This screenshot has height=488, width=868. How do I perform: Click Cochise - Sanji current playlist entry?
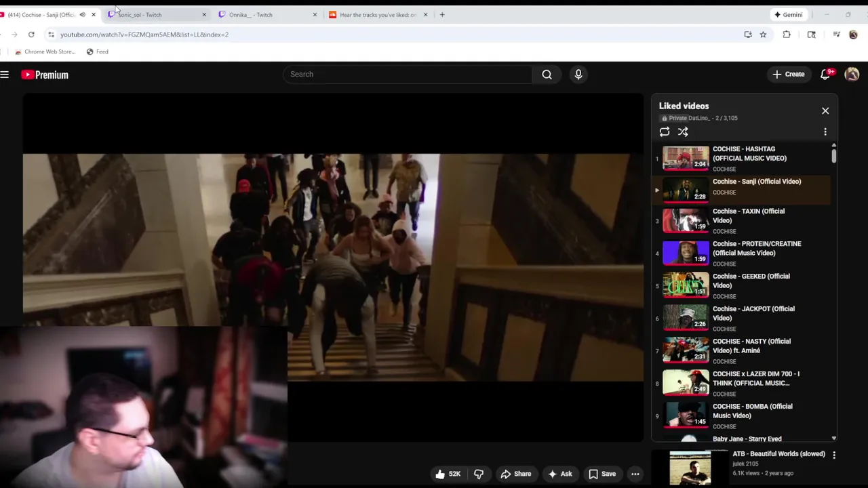(743, 189)
